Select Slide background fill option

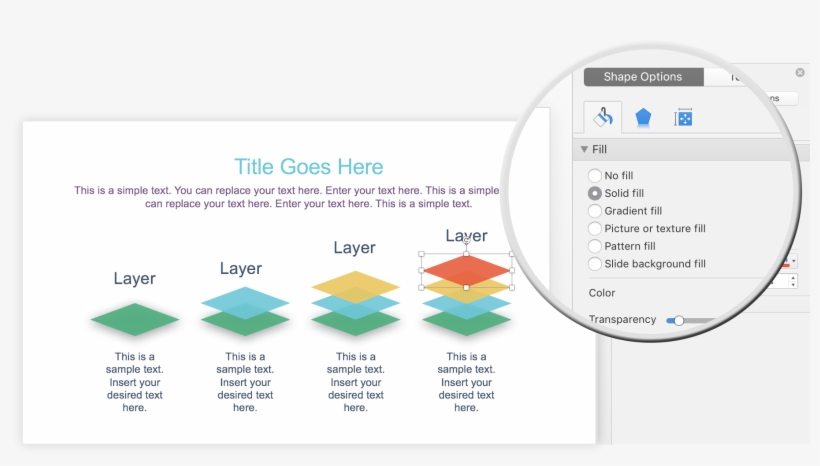[595, 264]
